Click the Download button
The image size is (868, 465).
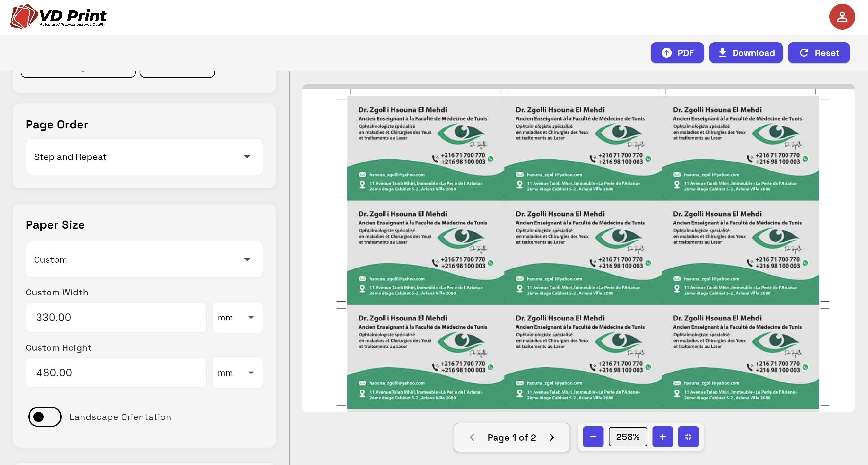coord(745,53)
